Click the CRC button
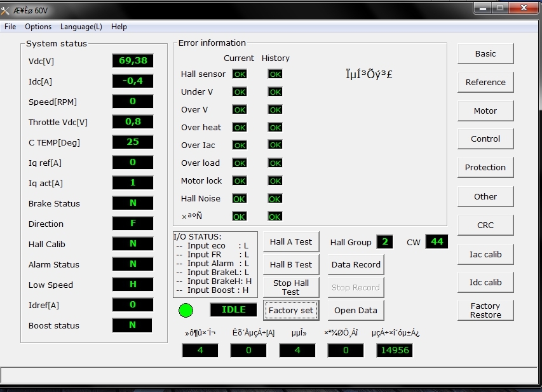542x392 pixels. pyautogui.click(x=485, y=226)
